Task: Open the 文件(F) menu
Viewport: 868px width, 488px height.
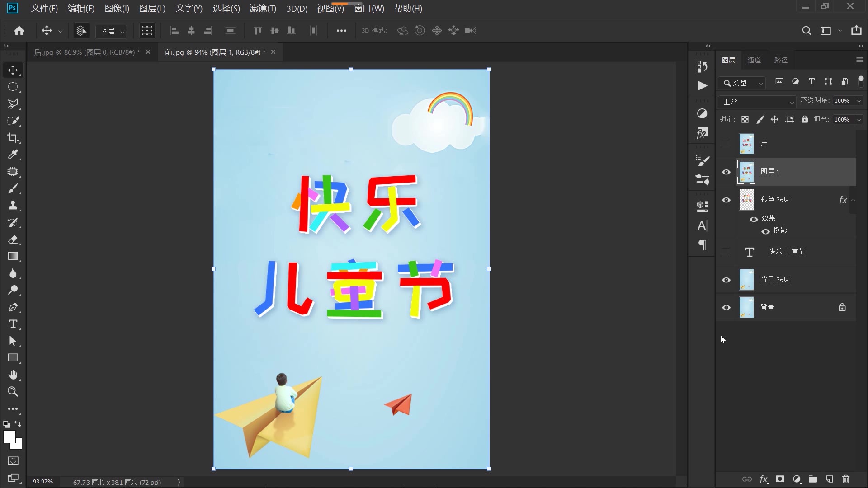Action: (44, 9)
